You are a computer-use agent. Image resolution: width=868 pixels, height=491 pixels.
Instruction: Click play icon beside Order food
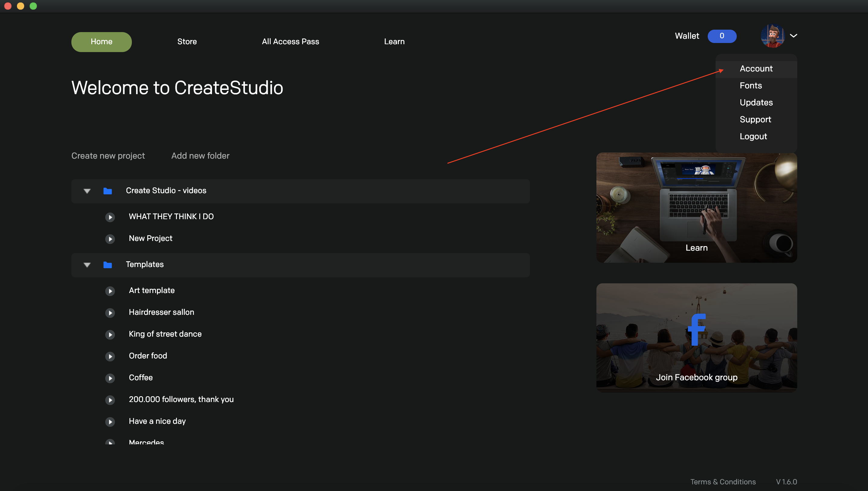[x=110, y=356]
